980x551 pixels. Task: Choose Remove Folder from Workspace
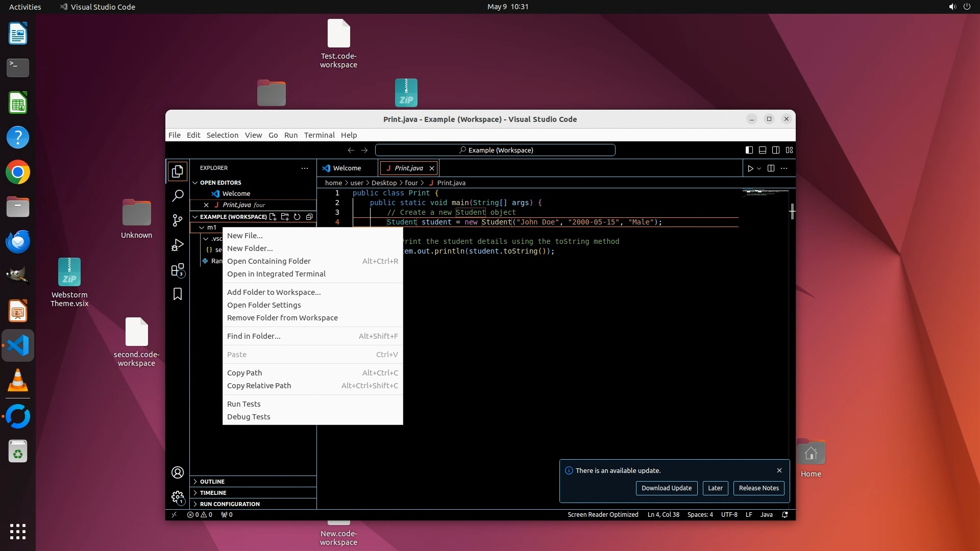coord(282,318)
